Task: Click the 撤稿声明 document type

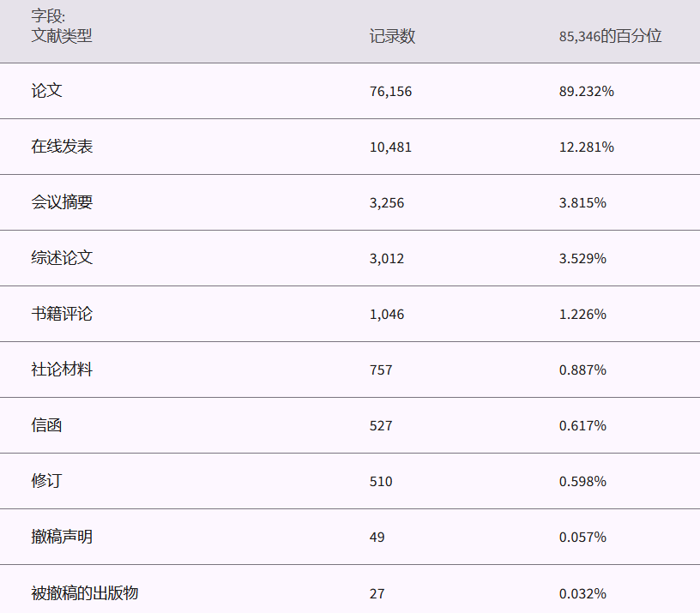Action: (62, 537)
